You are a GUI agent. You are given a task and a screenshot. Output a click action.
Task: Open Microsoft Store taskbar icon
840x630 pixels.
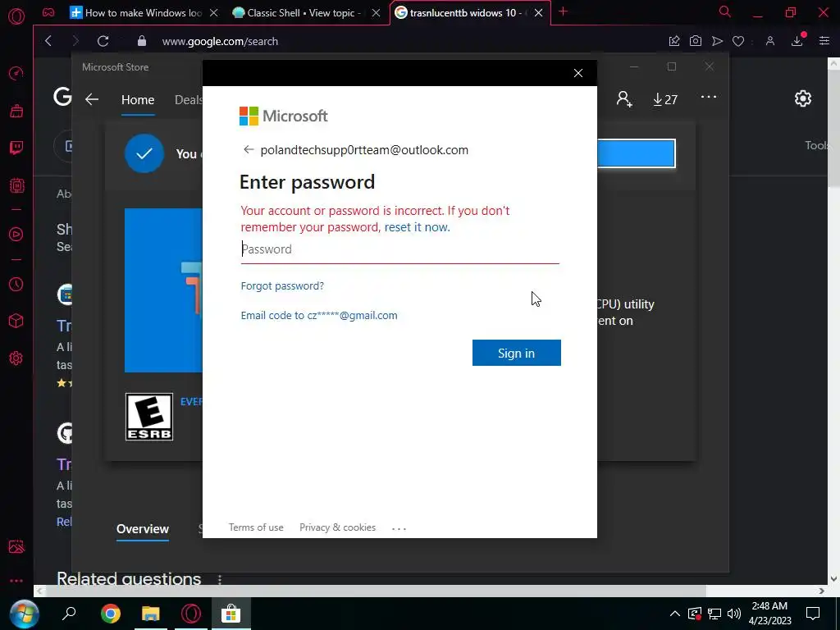point(231,614)
